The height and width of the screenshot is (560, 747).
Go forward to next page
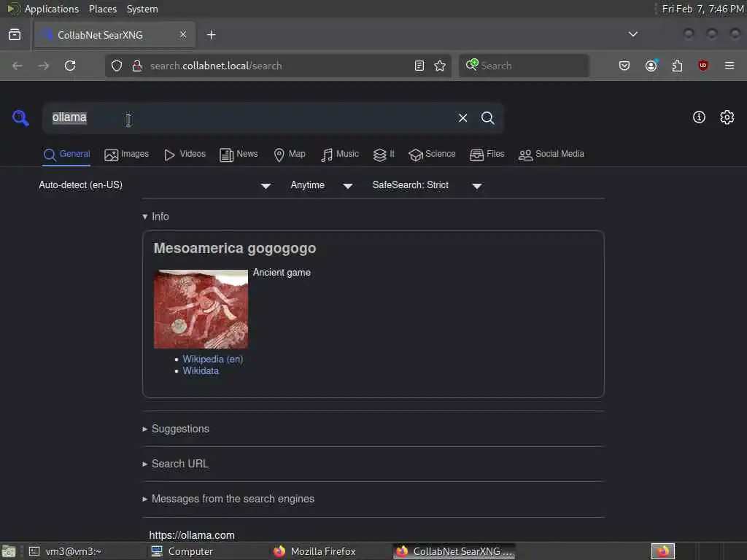click(x=43, y=66)
